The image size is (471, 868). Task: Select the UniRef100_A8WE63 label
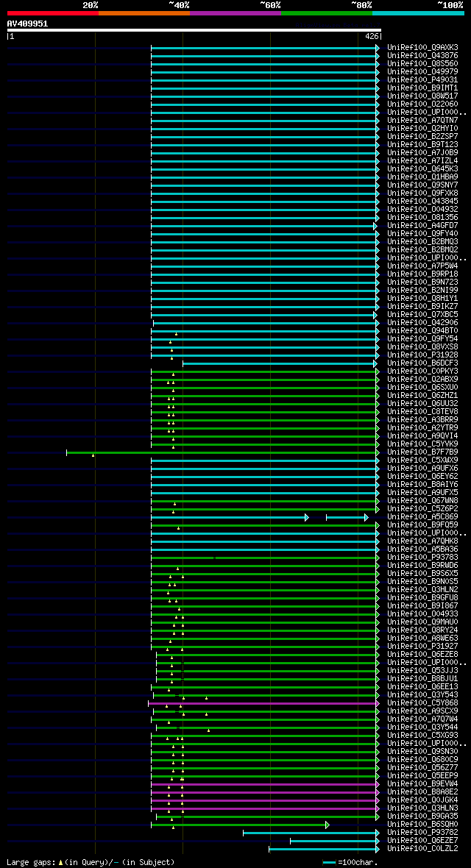pyautogui.click(x=422, y=638)
